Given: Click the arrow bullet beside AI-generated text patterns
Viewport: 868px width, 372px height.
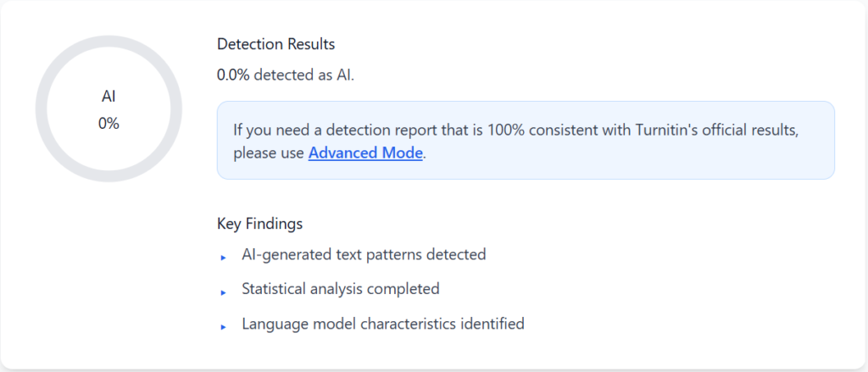Looking at the screenshot, I should [223, 257].
